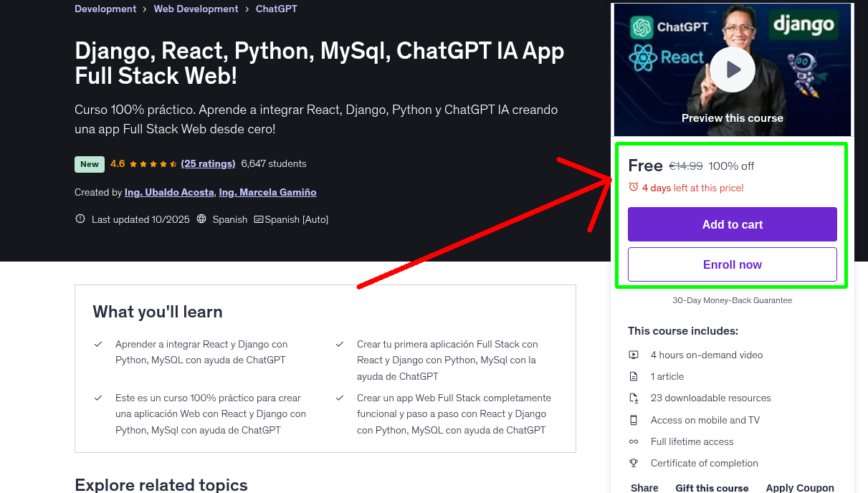The image size is (868, 493).
Task: Select the downloadable resources icon
Action: 634,398
